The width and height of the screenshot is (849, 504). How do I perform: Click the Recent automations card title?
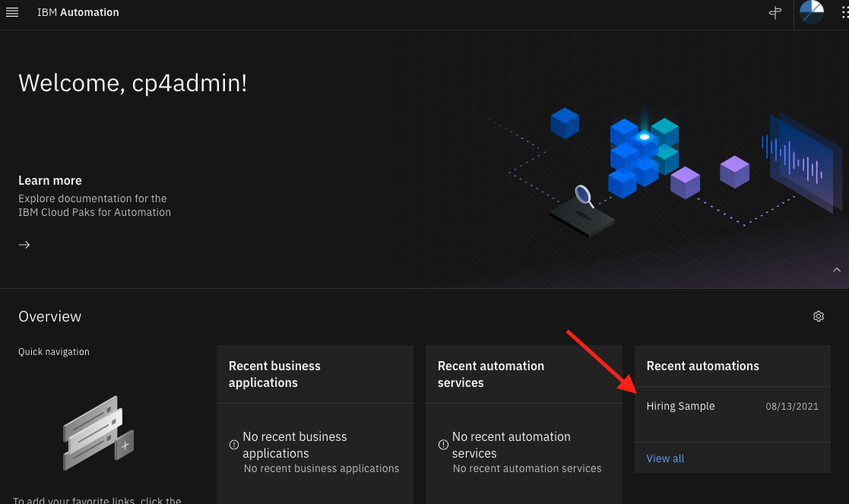pos(702,366)
